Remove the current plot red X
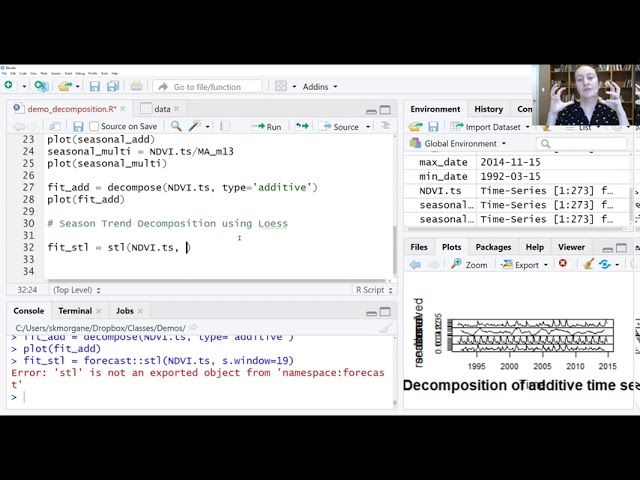This screenshot has height=480, width=640. click(x=563, y=264)
